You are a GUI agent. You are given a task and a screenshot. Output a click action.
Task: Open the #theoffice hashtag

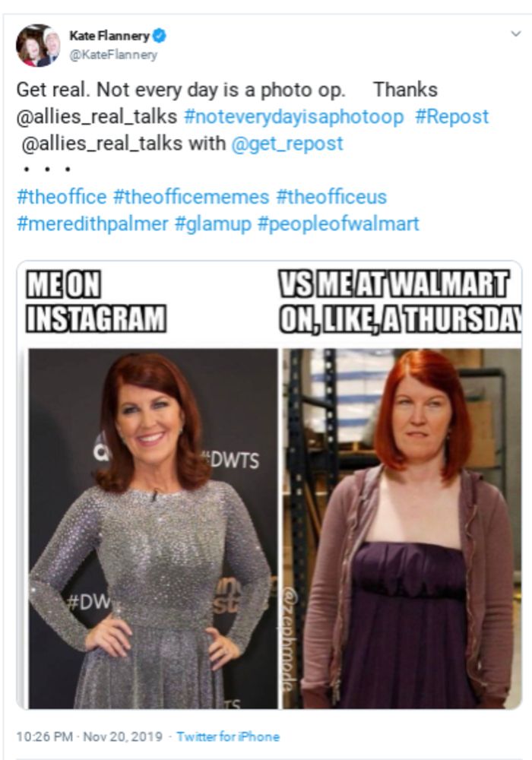(62, 197)
